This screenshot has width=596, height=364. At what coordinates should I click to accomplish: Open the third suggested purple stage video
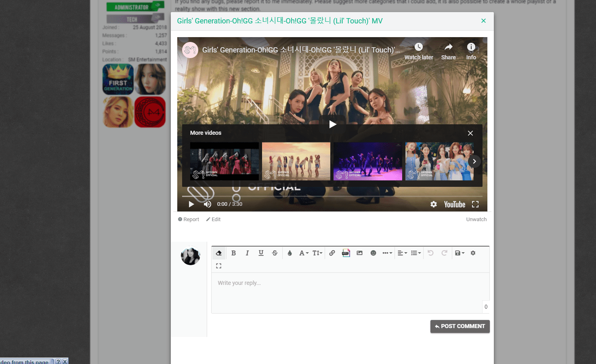click(368, 161)
